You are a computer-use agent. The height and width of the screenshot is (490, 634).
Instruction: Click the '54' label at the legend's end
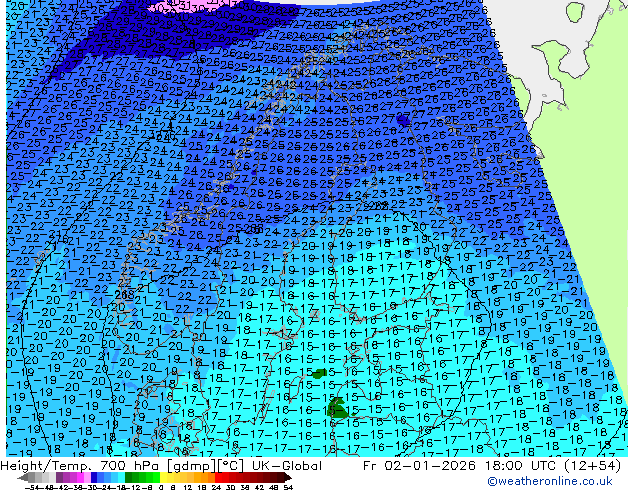(x=288, y=487)
